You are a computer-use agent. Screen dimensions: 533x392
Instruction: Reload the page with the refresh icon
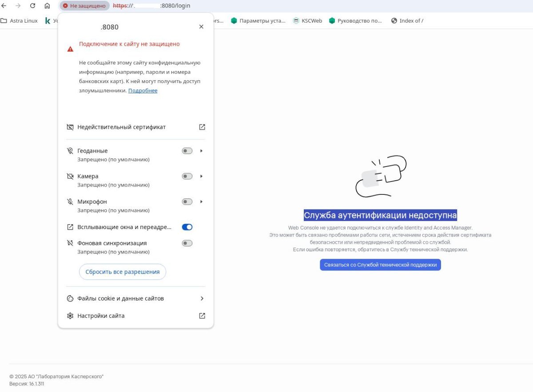click(x=32, y=6)
